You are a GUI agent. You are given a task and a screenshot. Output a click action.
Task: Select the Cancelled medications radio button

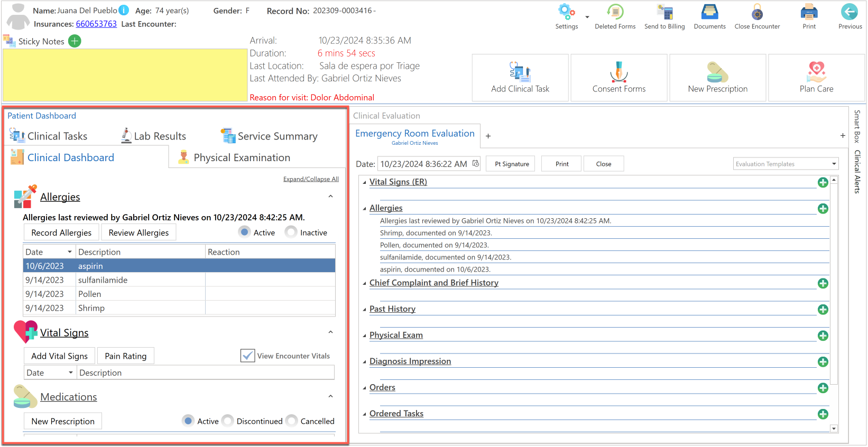click(x=292, y=421)
